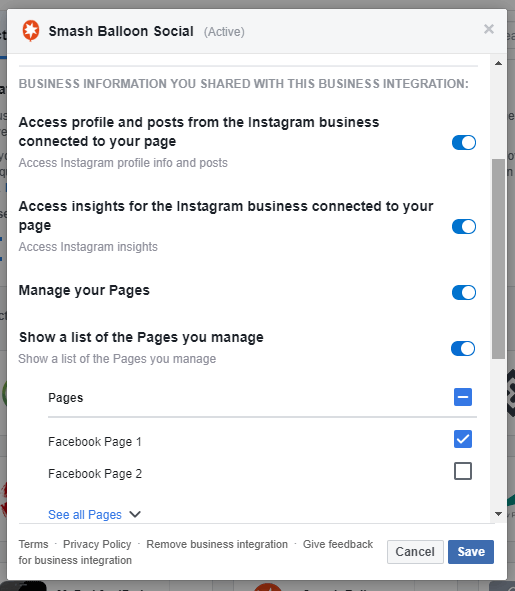Open the Privacy Policy link
Viewport: 515px width, 591px height.
pos(97,544)
